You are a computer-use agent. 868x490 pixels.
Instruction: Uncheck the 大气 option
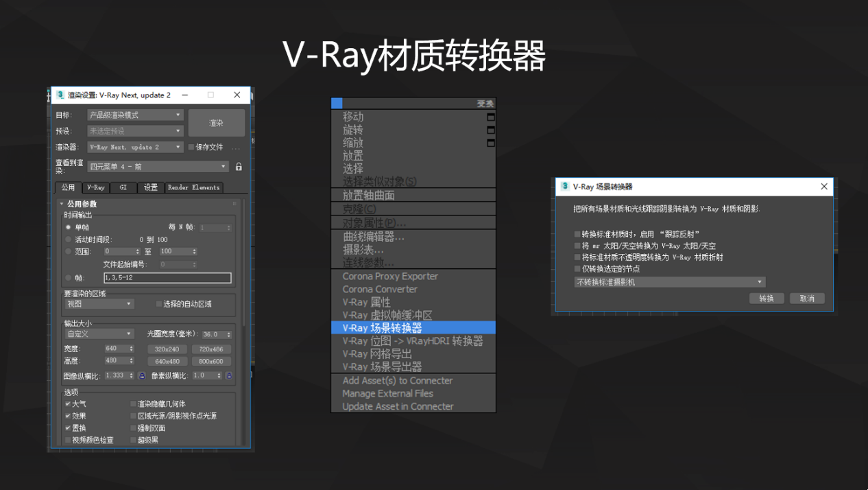pos(68,404)
